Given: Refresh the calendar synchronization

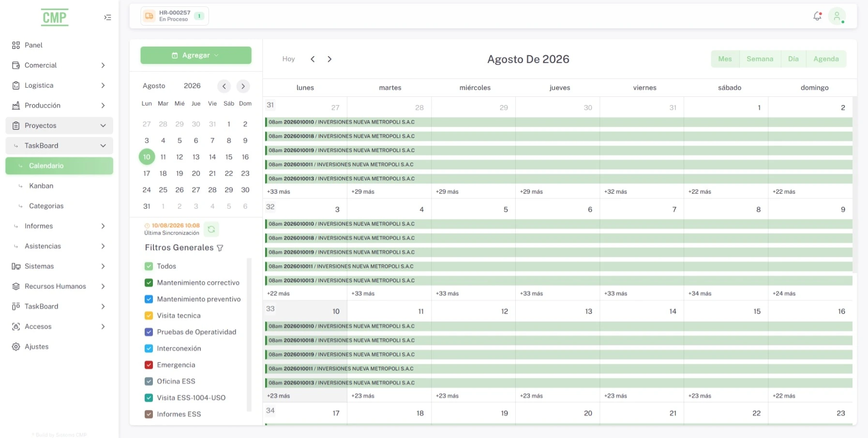Looking at the screenshot, I should click(211, 229).
